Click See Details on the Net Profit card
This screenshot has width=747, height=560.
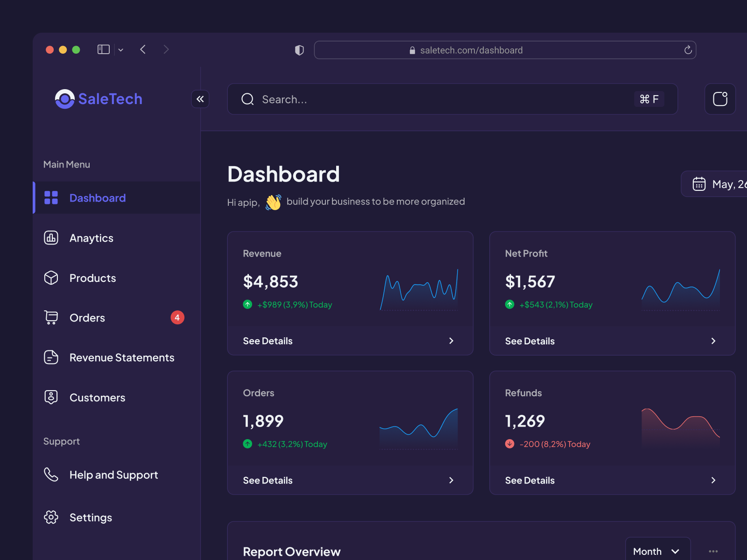(x=530, y=341)
